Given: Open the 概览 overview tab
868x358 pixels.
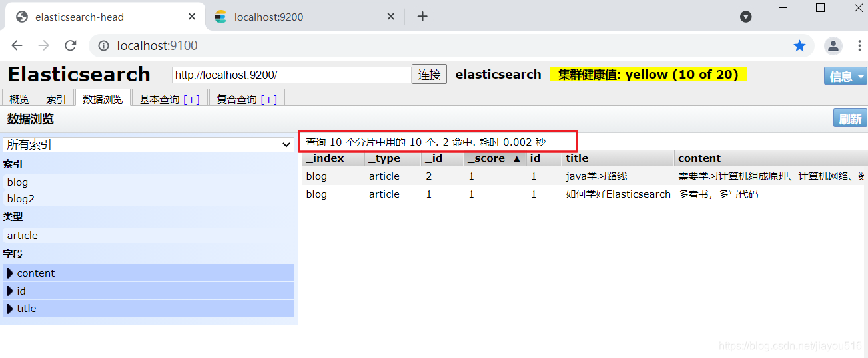Looking at the screenshot, I should coord(20,99).
